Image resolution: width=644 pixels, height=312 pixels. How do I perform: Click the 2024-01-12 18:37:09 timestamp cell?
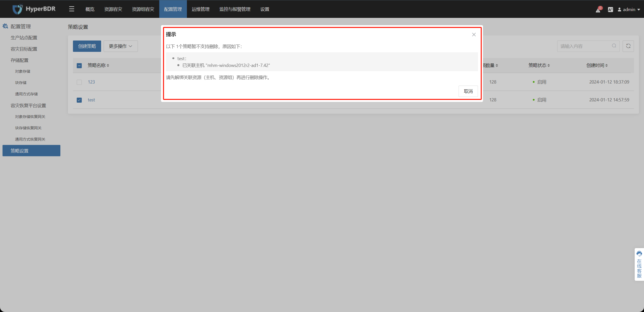[609, 82]
